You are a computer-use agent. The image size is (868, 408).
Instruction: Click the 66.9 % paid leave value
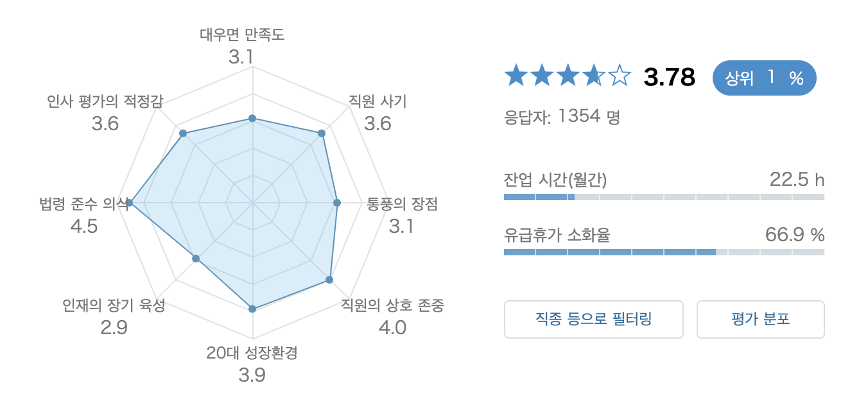click(x=795, y=235)
